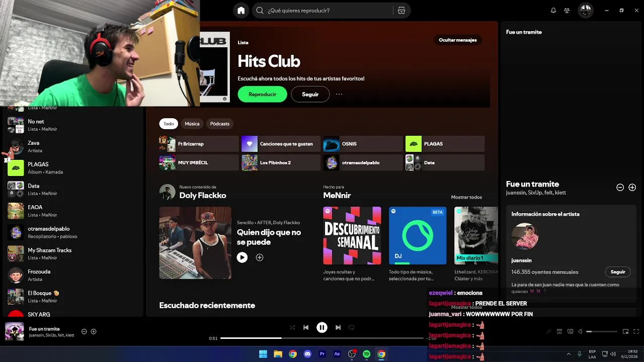Viewport: 644px width, 362px height.
Task: Open the PLAGAS album by Kamada in library
Action: 73,168
